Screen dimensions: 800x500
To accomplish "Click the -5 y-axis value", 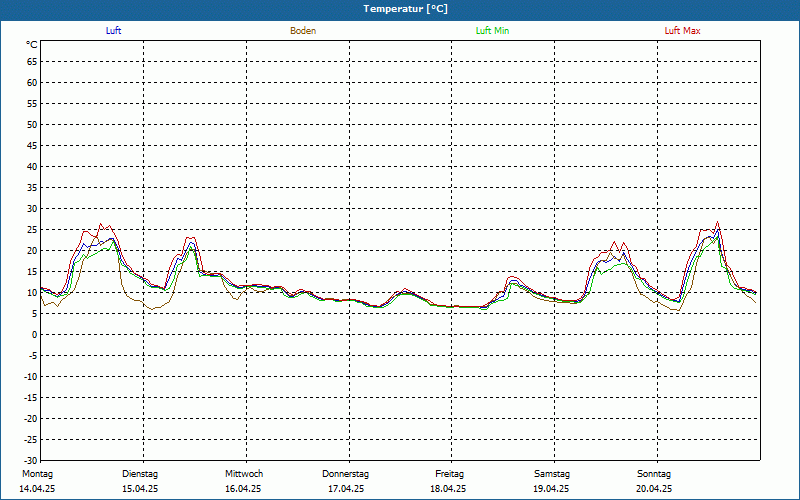I will [33, 356].
